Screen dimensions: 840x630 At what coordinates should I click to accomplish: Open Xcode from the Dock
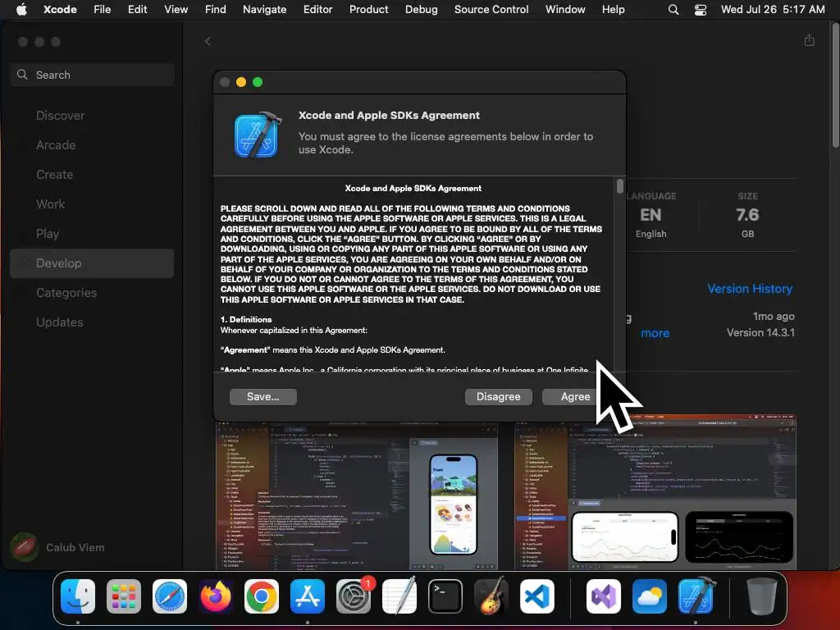coord(696,596)
